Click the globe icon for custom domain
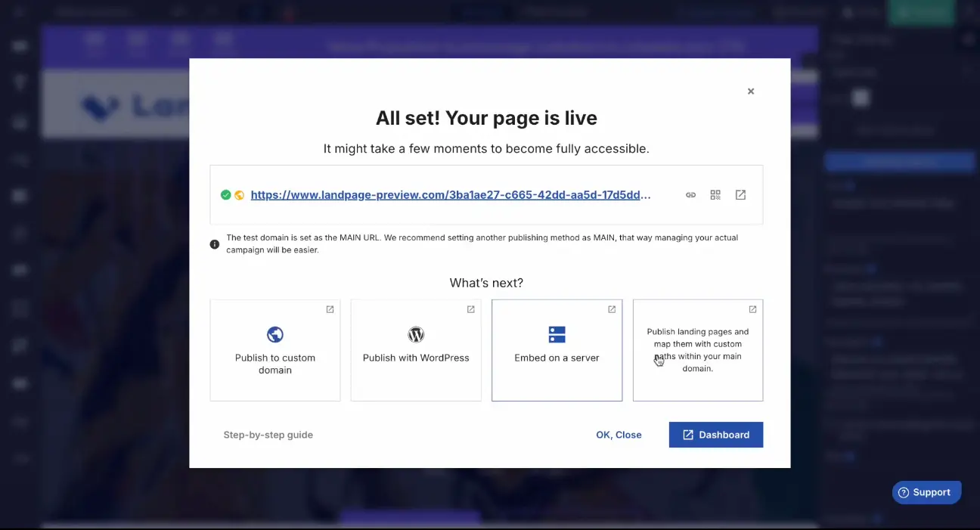The width and height of the screenshot is (980, 530). [275, 334]
